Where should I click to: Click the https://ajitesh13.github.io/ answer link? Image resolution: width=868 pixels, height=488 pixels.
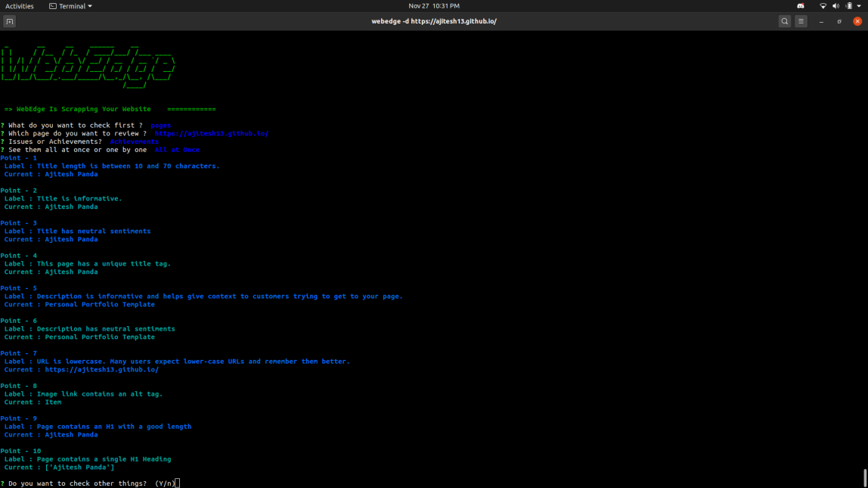[212, 133]
